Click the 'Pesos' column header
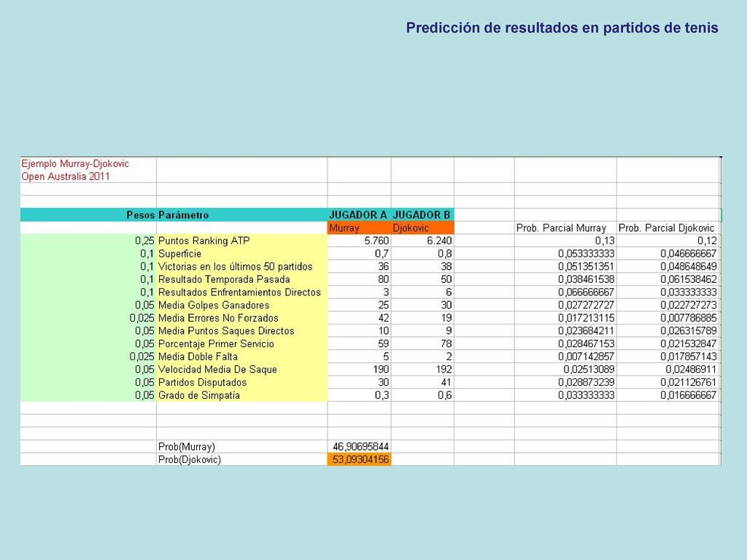Viewport: 747px width, 560px height. (141, 215)
